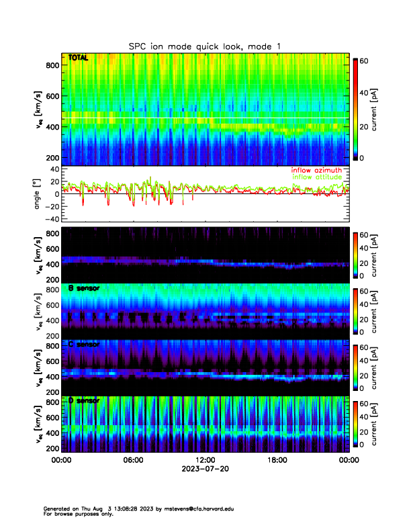The image size is (411, 532).
Task: Click the color bar next to D sensor panel
Action: (x=355, y=423)
